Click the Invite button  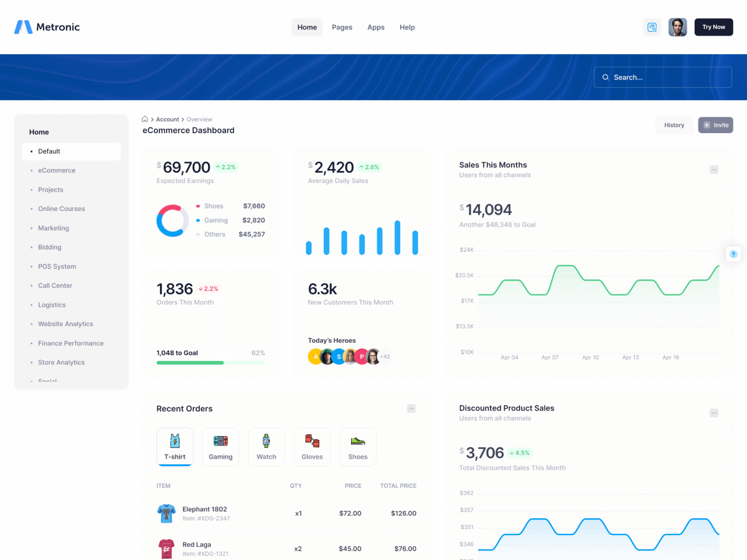point(715,125)
